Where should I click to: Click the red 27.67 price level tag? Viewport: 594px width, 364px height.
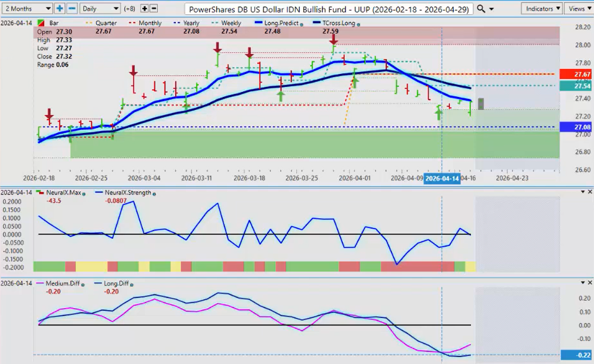(577, 74)
